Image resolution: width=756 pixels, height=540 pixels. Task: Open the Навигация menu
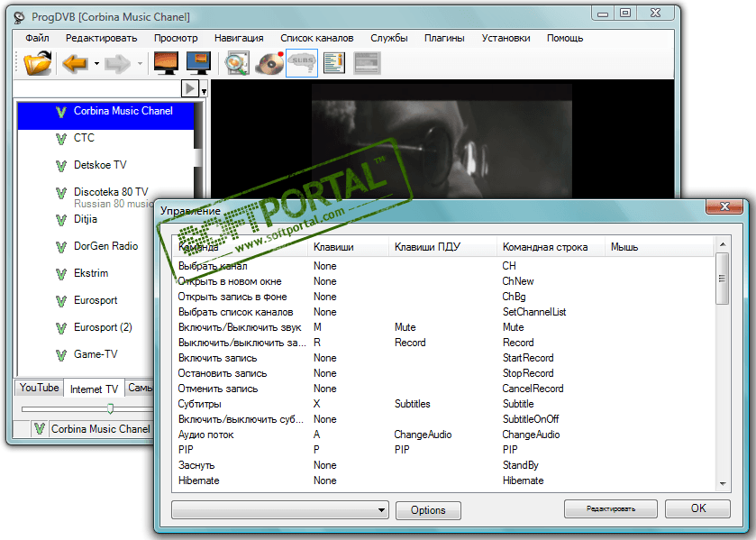pyautogui.click(x=239, y=38)
